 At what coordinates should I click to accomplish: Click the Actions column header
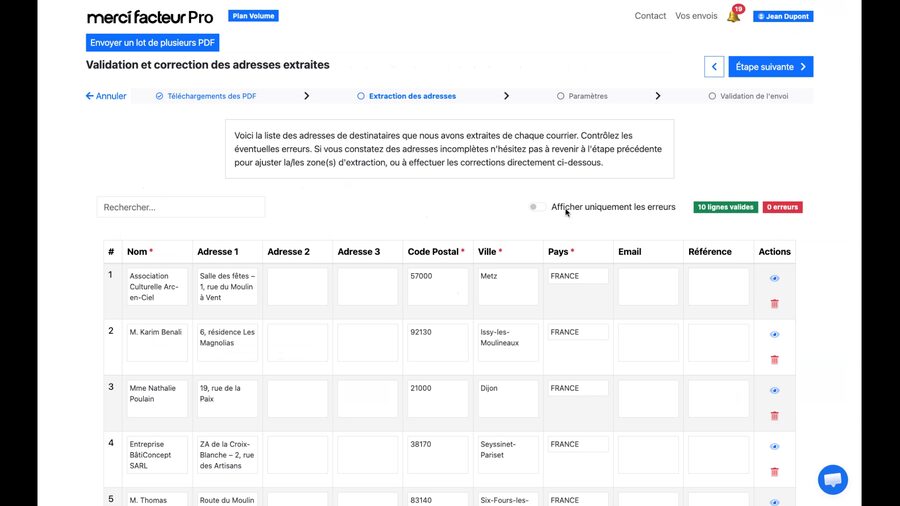[x=774, y=252]
